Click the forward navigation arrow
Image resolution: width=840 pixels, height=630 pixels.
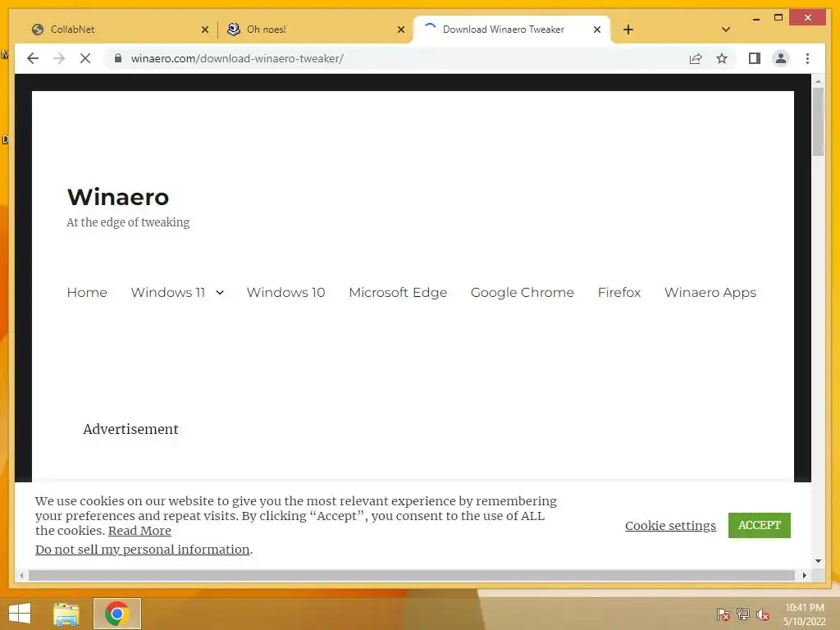(59, 58)
